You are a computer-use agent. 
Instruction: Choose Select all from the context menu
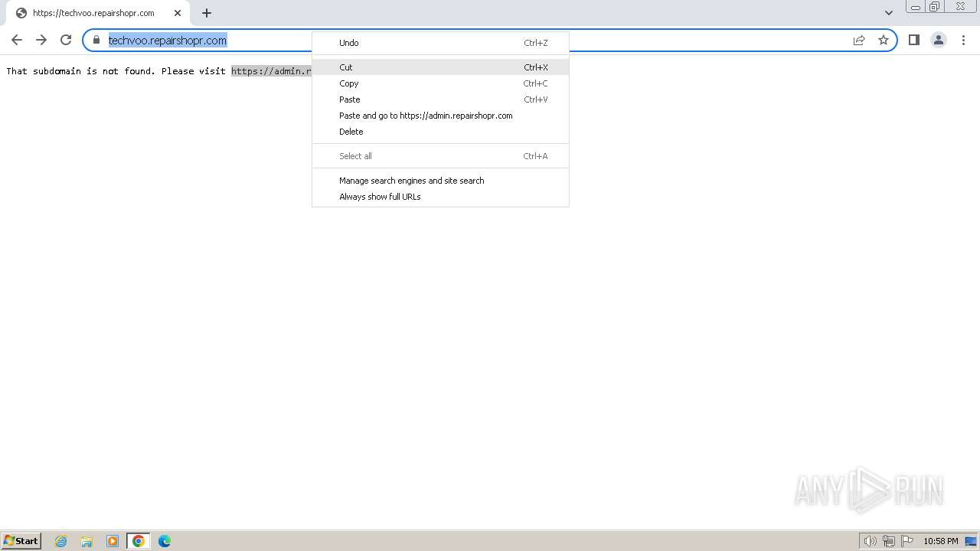(440, 156)
